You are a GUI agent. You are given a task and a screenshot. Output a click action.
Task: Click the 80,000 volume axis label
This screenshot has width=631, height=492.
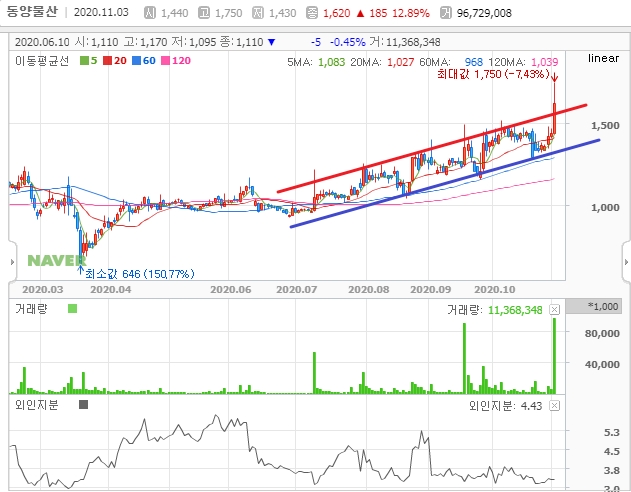pyautogui.click(x=602, y=333)
